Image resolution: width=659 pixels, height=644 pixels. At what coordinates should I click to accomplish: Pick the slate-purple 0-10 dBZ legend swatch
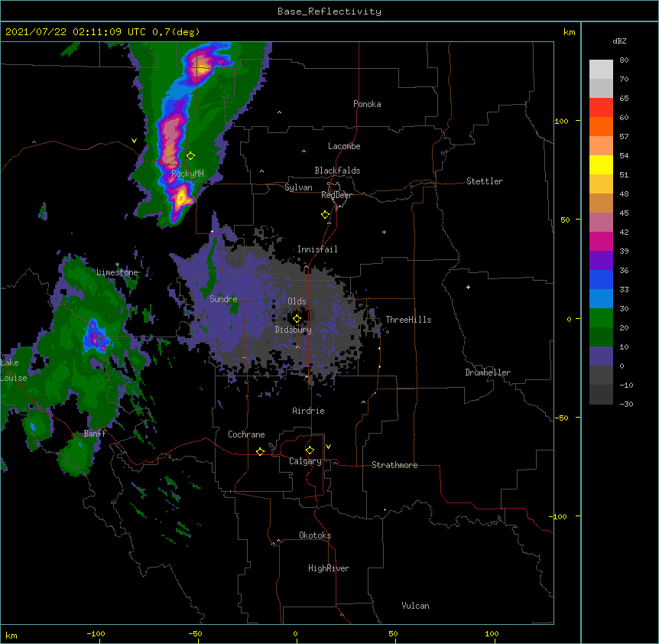click(x=601, y=356)
